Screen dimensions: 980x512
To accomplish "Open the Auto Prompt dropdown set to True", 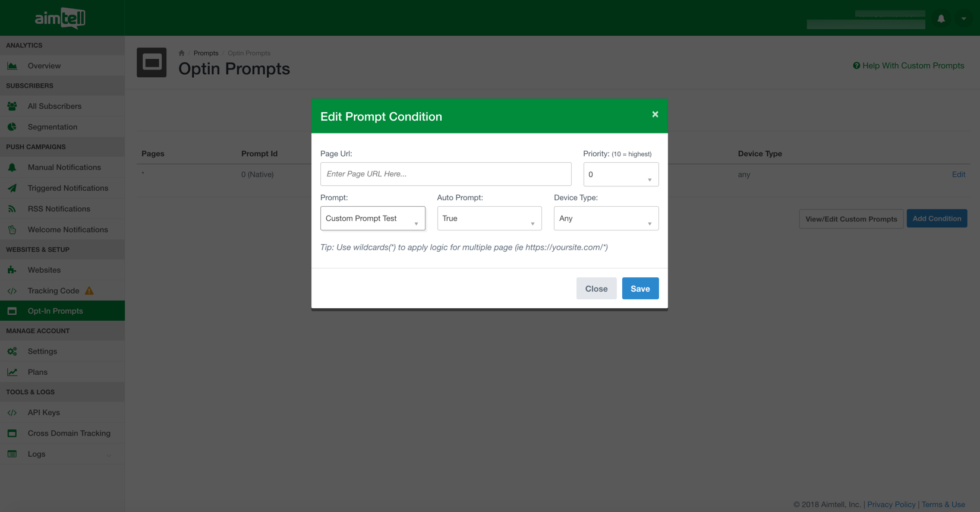I will (489, 219).
